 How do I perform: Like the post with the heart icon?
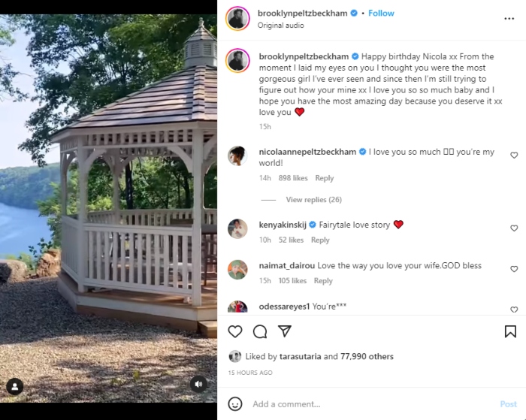point(235,331)
